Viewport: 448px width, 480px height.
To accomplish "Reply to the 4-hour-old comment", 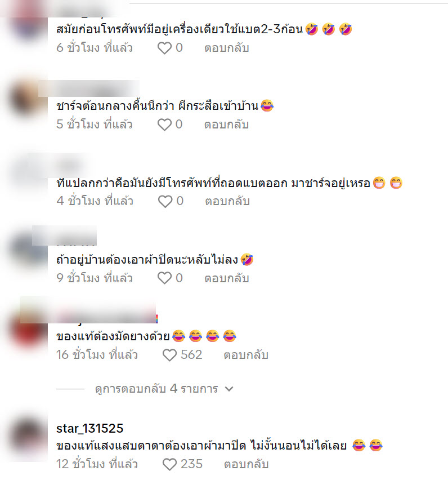I will [227, 202].
